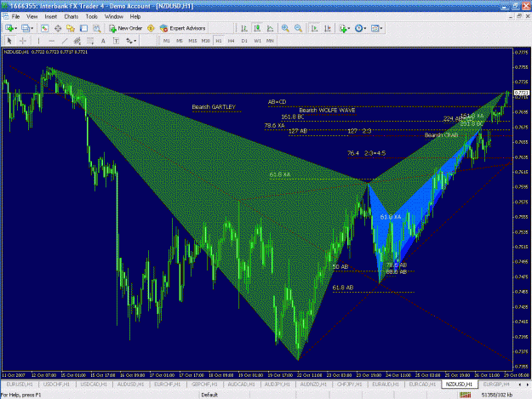Open the Navigator favorites icon

point(71,28)
